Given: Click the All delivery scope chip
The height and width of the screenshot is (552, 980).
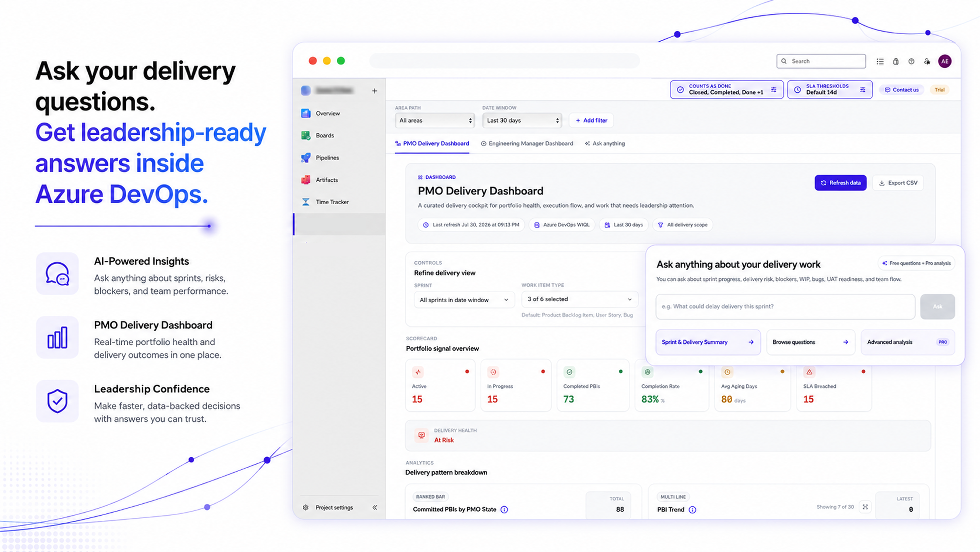Looking at the screenshot, I should point(683,225).
